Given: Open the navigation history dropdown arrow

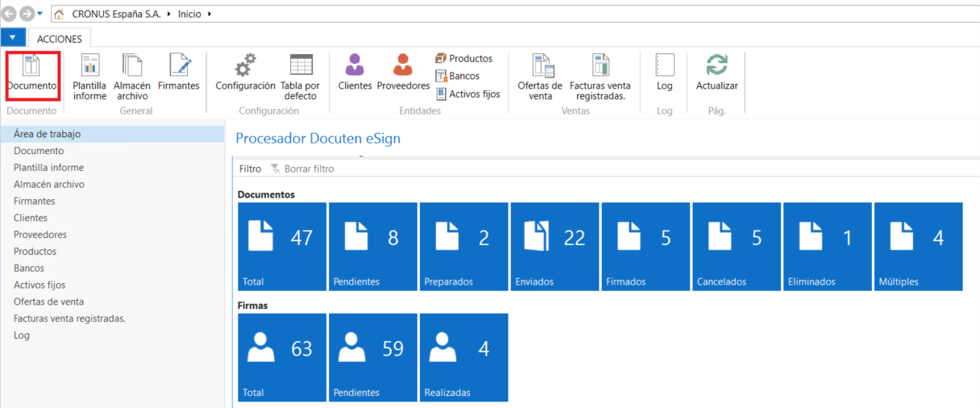Looking at the screenshot, I should [x=40, y=15].
